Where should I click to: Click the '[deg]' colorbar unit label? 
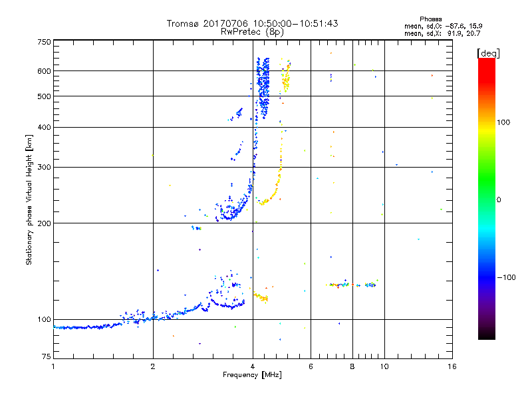tap(488, 54)
